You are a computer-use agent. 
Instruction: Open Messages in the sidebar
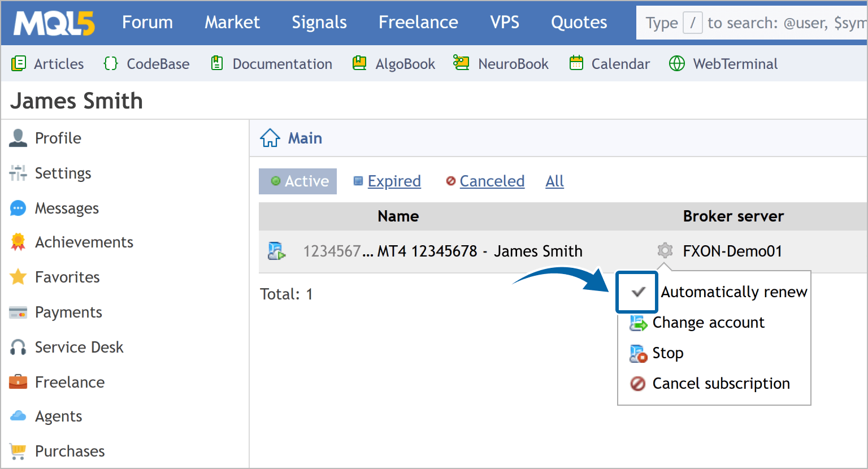coord(67,209)
